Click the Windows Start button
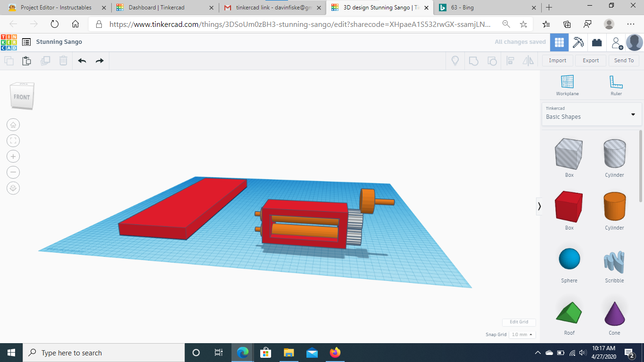The width and height of the screenshot is (644, 362). 11,353
